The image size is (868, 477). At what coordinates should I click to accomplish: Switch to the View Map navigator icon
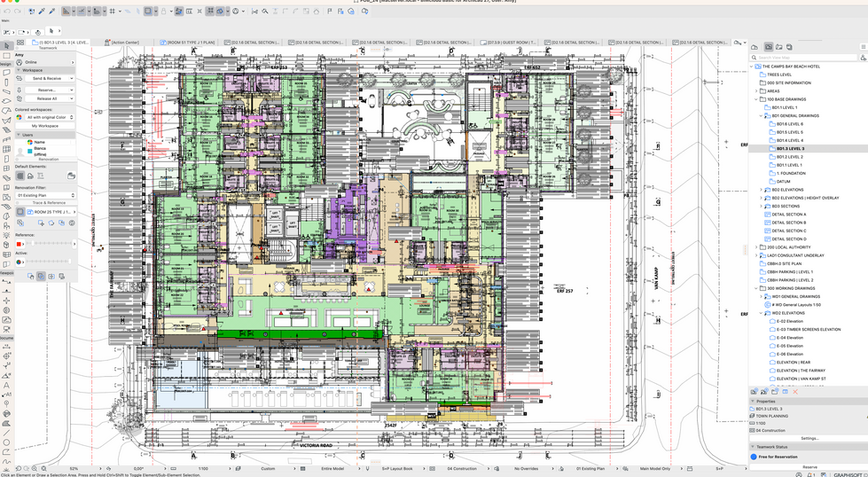(769, 47)
